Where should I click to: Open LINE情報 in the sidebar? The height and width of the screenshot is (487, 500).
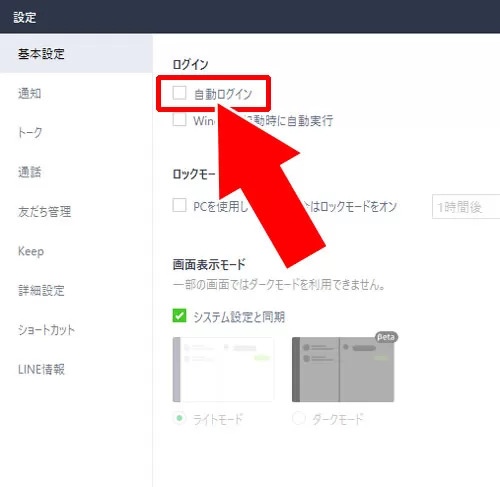[x=41, y=369]
